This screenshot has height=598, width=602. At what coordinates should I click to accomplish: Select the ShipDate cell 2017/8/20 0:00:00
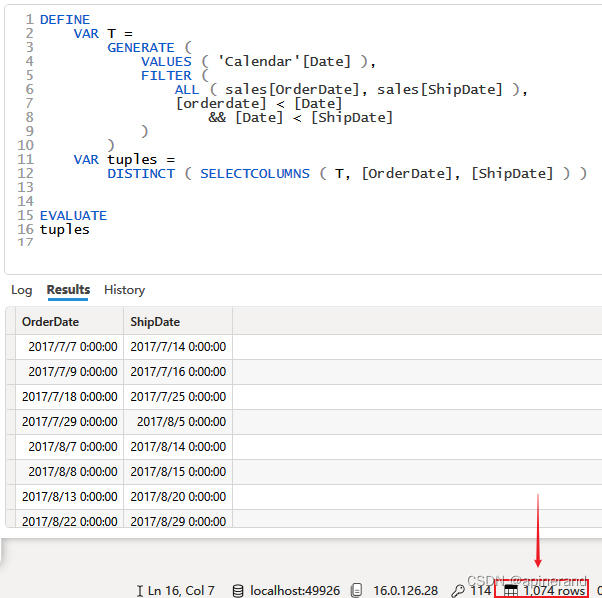pos(178,496)
